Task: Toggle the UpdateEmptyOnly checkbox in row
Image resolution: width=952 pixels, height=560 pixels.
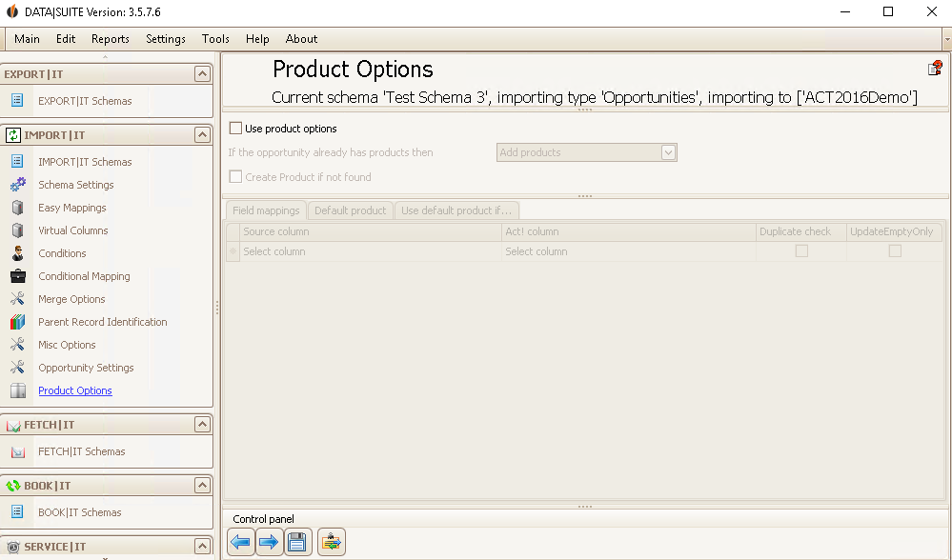Action: (895, 250)
